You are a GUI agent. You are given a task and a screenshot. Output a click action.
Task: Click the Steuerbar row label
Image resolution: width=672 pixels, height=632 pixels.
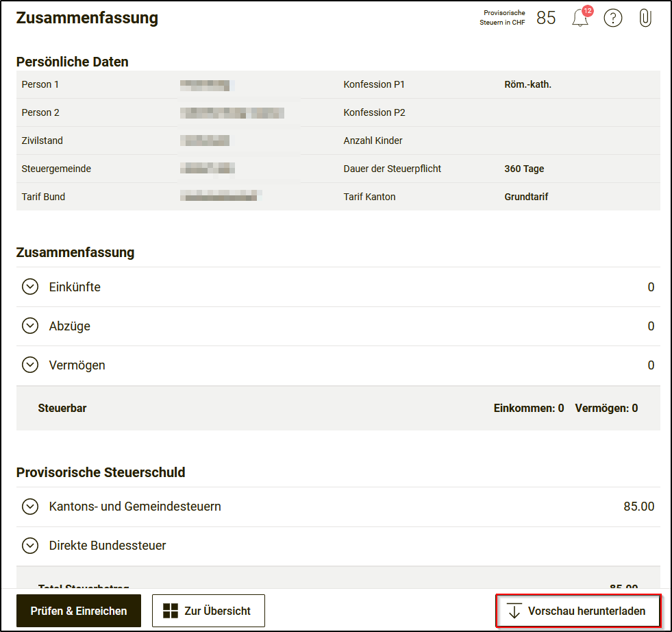pos(62,408)
